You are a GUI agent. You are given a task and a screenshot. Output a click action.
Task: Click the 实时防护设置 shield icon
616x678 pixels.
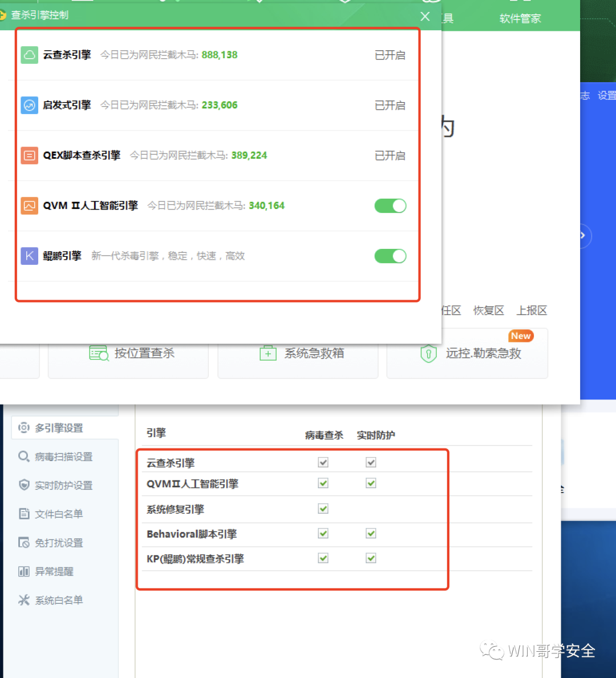24,485
